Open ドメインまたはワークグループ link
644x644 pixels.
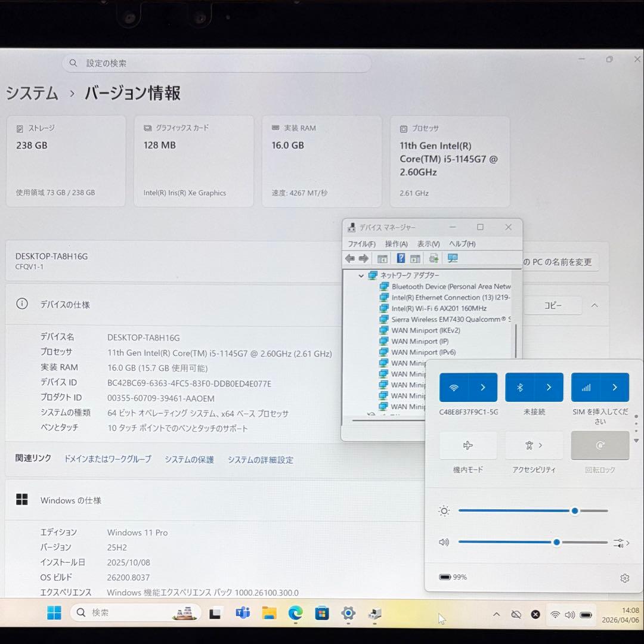[x=108, y=459]
